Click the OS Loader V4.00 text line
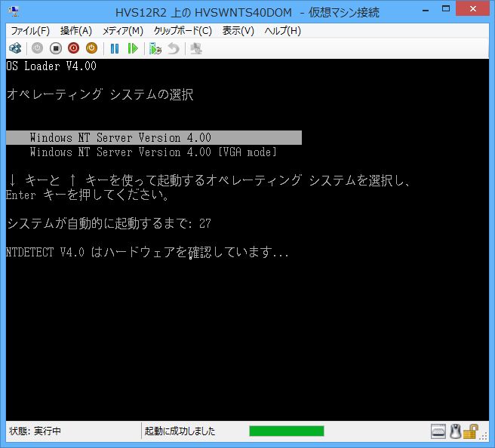This screenshot has width=495, height=448. coord(51,66)
